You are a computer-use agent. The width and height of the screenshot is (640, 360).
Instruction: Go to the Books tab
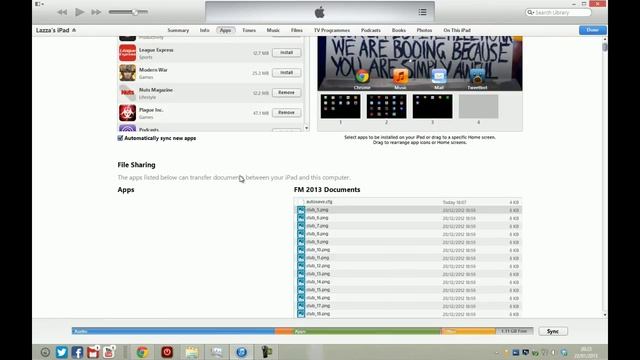coord(399,30)
